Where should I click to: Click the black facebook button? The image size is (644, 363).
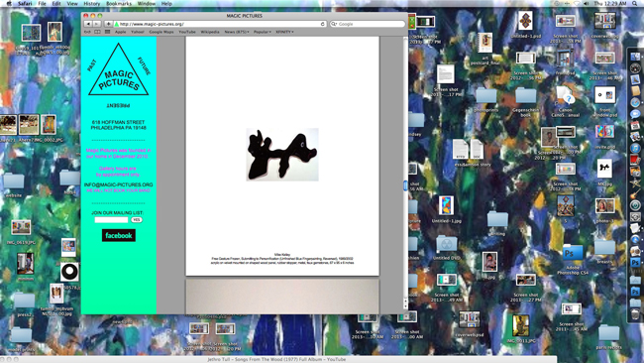119,235
